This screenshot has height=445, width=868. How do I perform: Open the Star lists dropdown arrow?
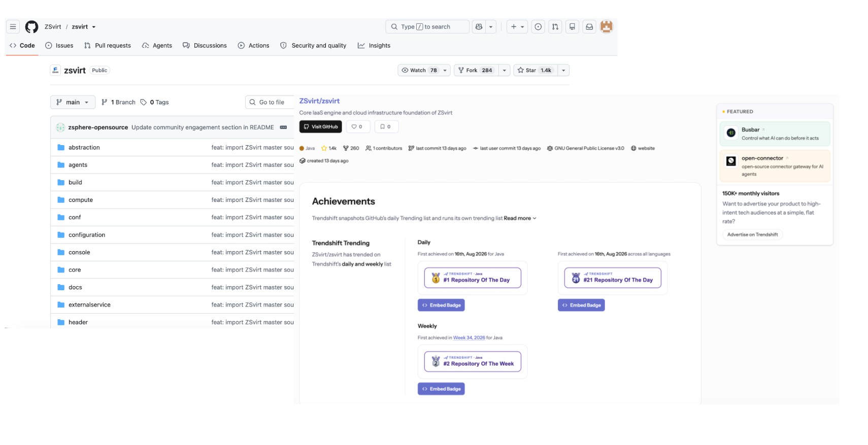pos(563,71)
